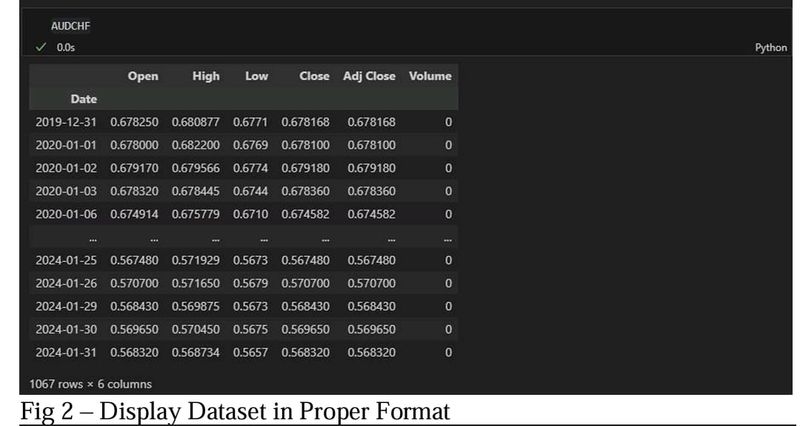Click the Date index header
Screen dimensions: 800x426
point(84,99)
